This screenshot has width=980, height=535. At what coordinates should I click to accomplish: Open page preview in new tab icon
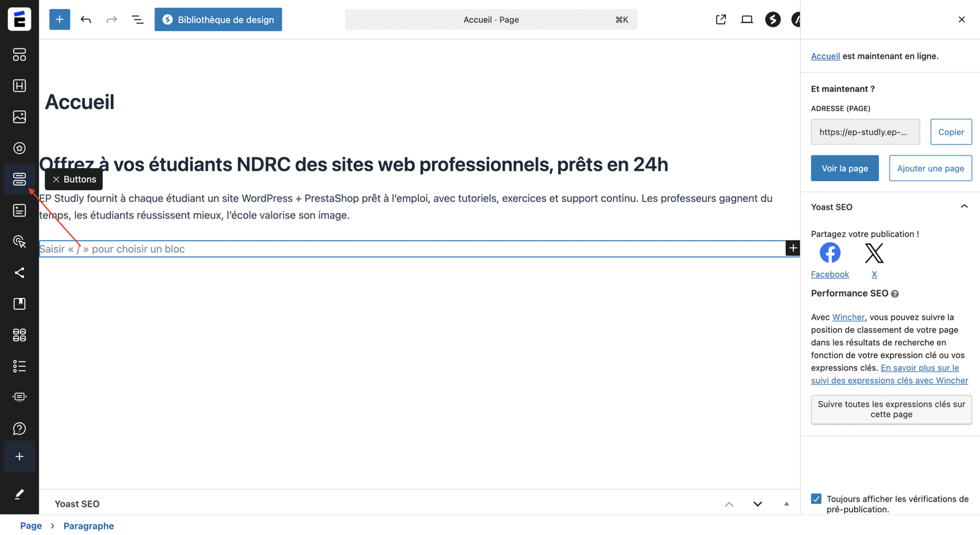click(x=721, y=20)
